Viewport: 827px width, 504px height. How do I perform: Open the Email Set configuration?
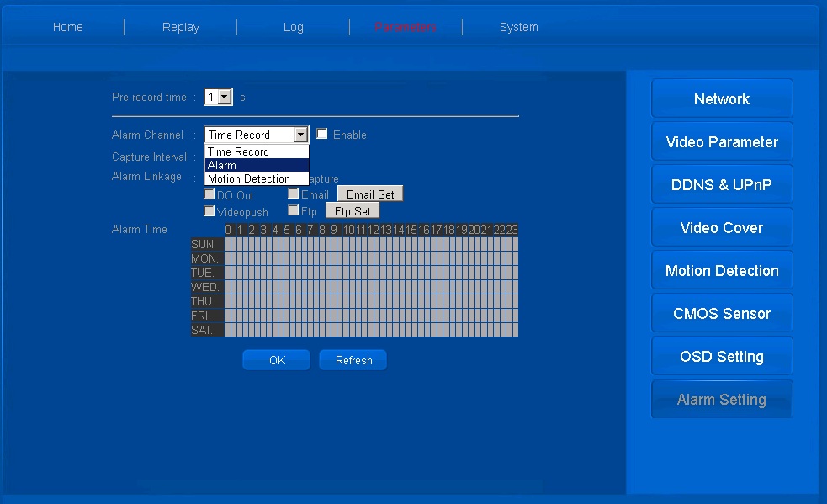[370, 194]
